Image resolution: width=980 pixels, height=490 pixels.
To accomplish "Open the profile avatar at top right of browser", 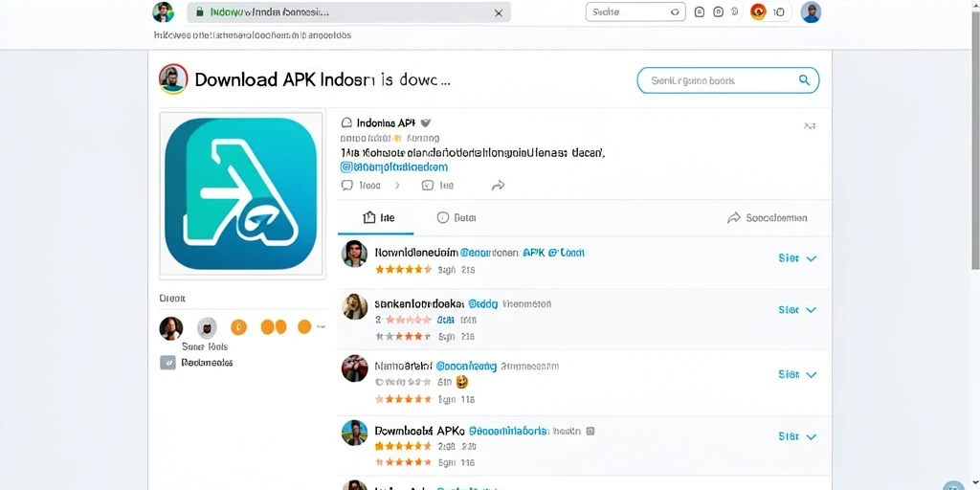I will pos(811,11).
